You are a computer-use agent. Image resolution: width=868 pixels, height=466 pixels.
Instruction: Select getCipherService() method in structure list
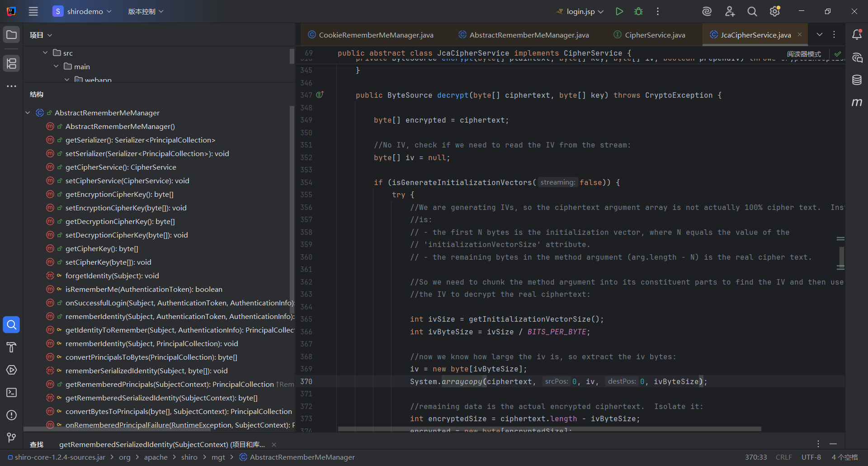coord(121,167)
